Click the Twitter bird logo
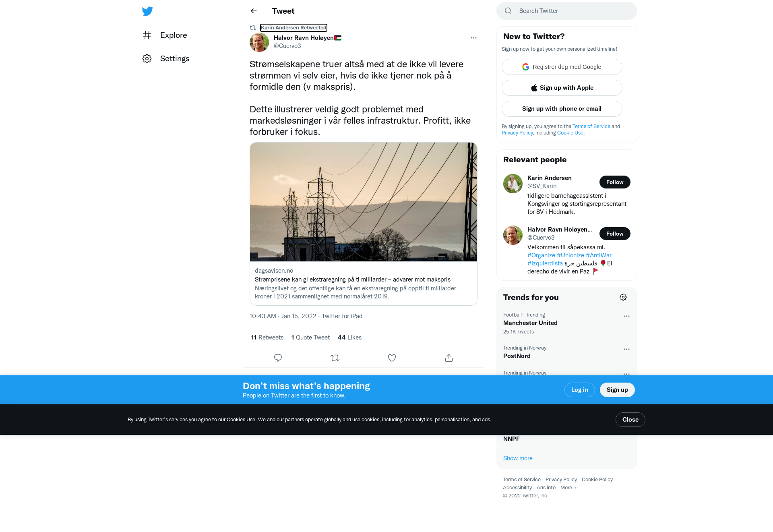Image resolution: width=773 pixels, height=532 pixels. (147, 11)
